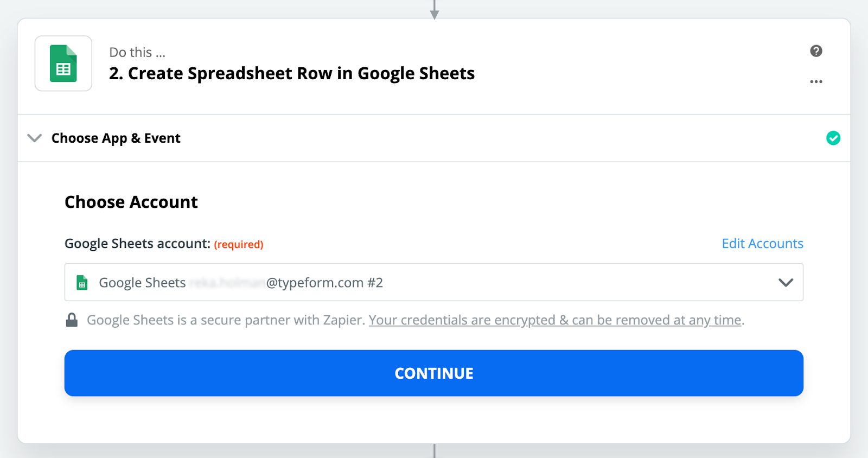Open the credentials are encrypted link
The height and width of the screenshot is (458, 868).
(555, 320)
